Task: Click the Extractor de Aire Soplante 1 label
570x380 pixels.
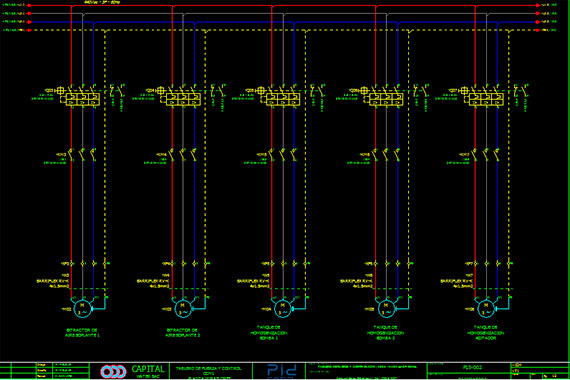Action: click(x=83, y=332)
